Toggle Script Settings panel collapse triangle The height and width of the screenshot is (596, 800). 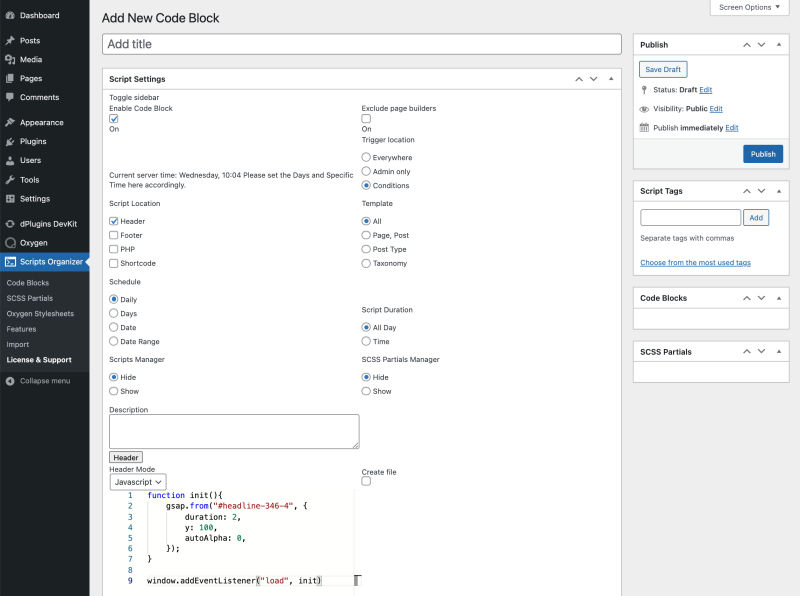point(611,79)
